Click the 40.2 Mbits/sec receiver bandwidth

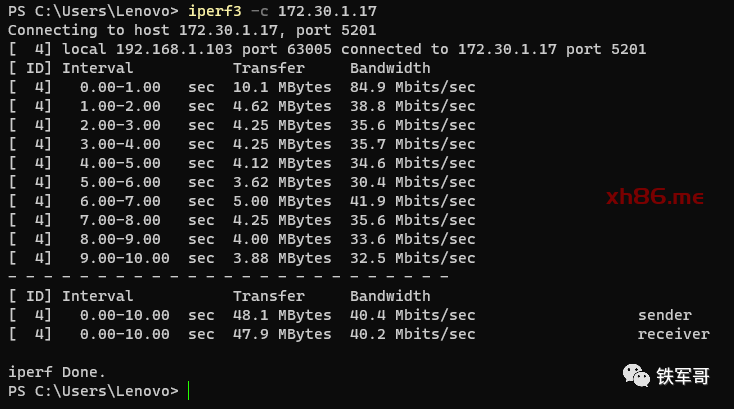(x=412, y=334)
